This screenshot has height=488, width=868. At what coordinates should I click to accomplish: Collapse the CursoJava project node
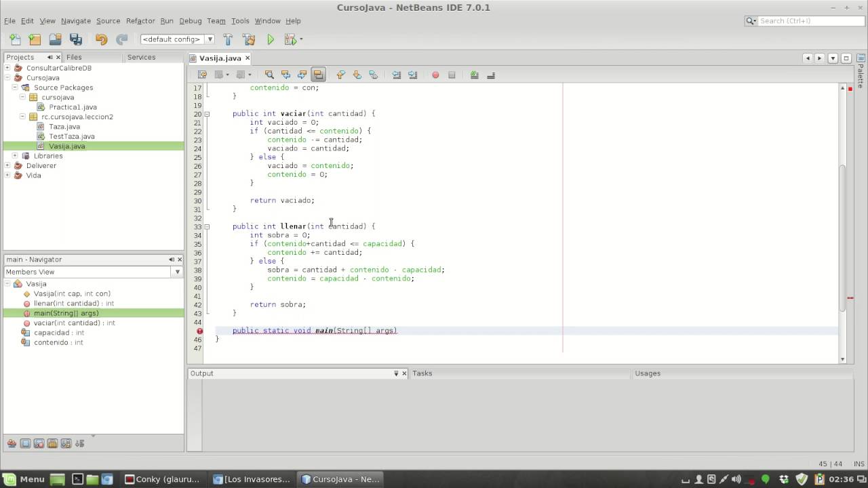click(8, 77)
